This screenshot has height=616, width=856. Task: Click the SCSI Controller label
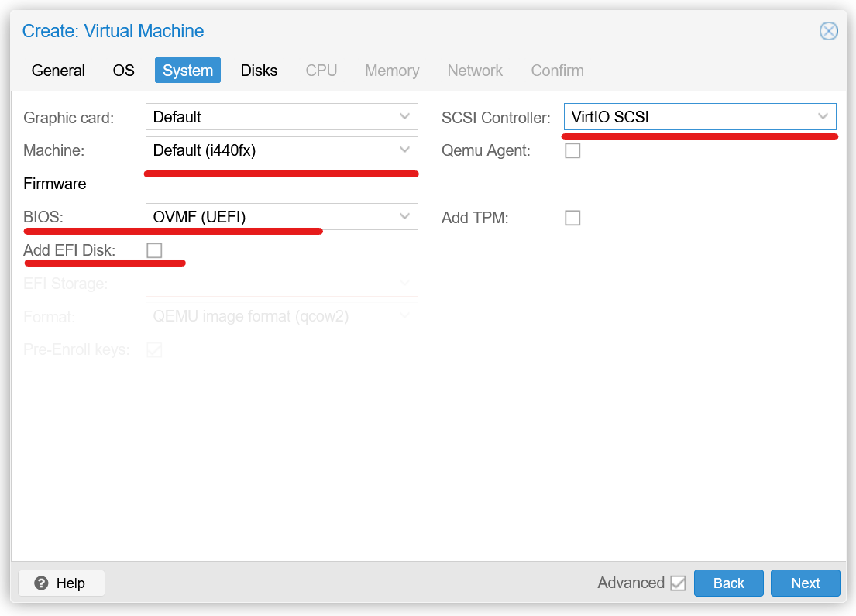pos(496,118)
